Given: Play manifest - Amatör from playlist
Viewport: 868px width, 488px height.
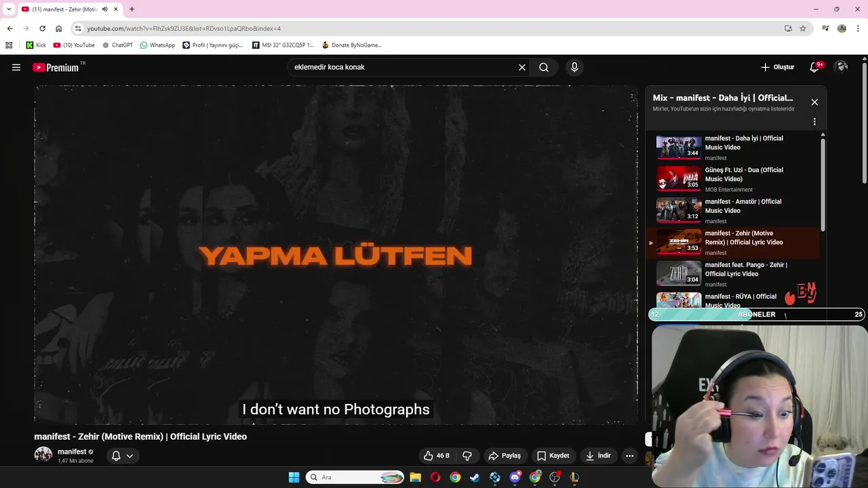Looking at the screenshot, I should coord(734,211).
